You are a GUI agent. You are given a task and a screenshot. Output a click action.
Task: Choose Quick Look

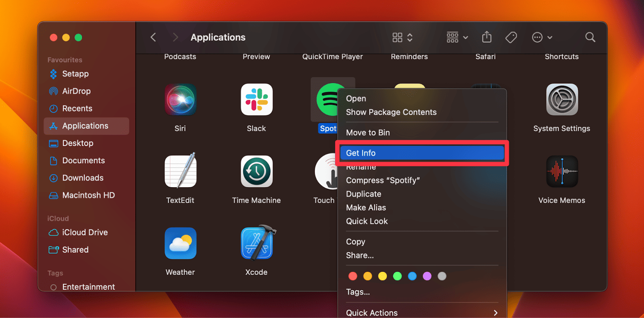coord(422,221)
